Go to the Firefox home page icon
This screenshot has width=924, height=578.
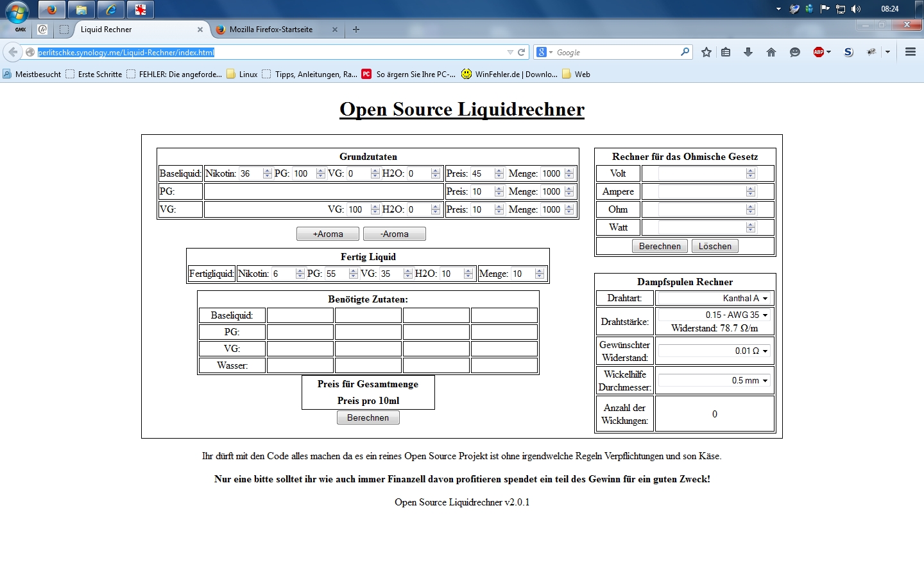click(771, 53)
